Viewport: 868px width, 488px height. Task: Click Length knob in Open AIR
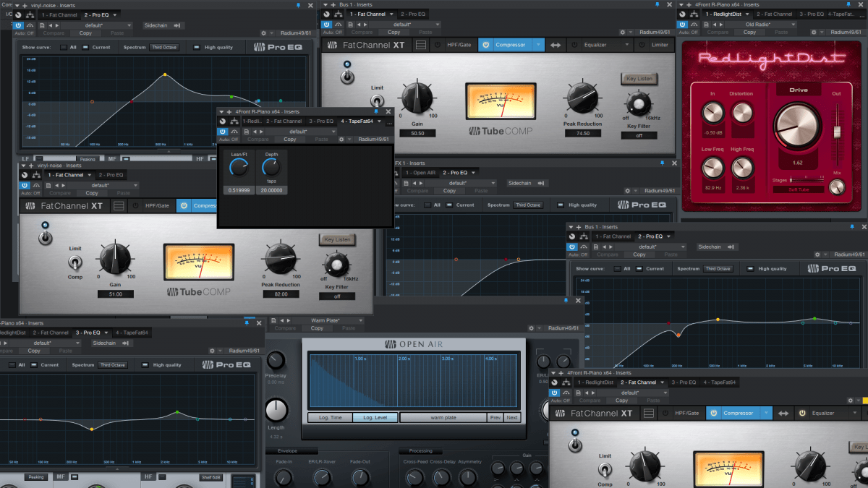[x=276, y=411]
